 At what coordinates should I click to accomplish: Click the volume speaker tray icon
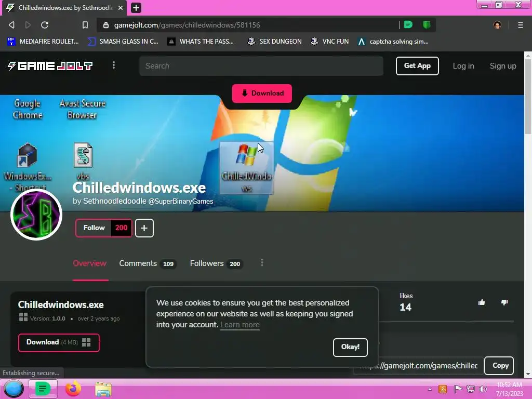pos(483,389)
